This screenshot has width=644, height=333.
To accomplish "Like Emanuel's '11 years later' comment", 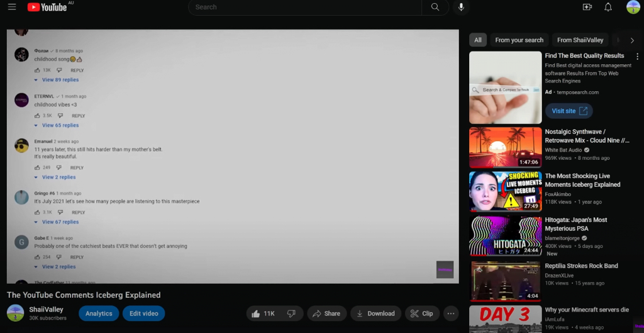I will tap(37, 167).
